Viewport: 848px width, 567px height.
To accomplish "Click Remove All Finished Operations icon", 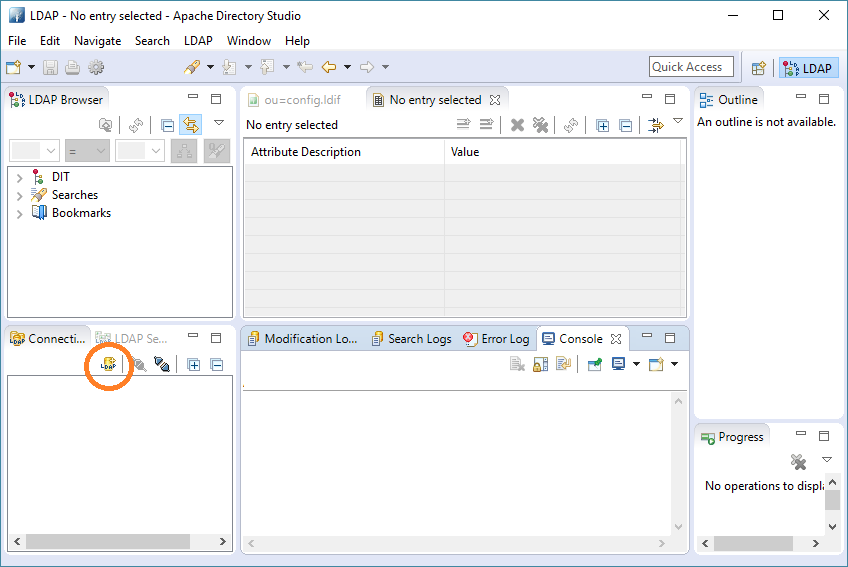I will pos(798,461).
